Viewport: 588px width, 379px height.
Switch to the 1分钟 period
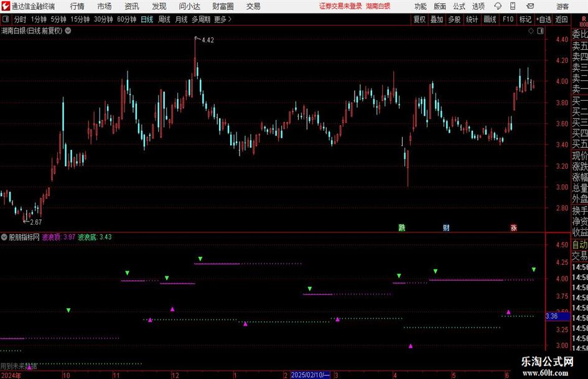click(38, 19)
